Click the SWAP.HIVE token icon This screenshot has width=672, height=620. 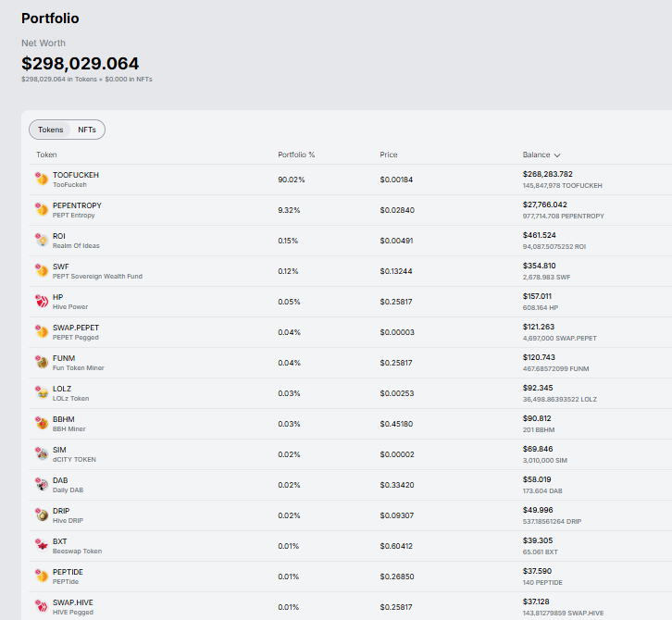point(42,606)
